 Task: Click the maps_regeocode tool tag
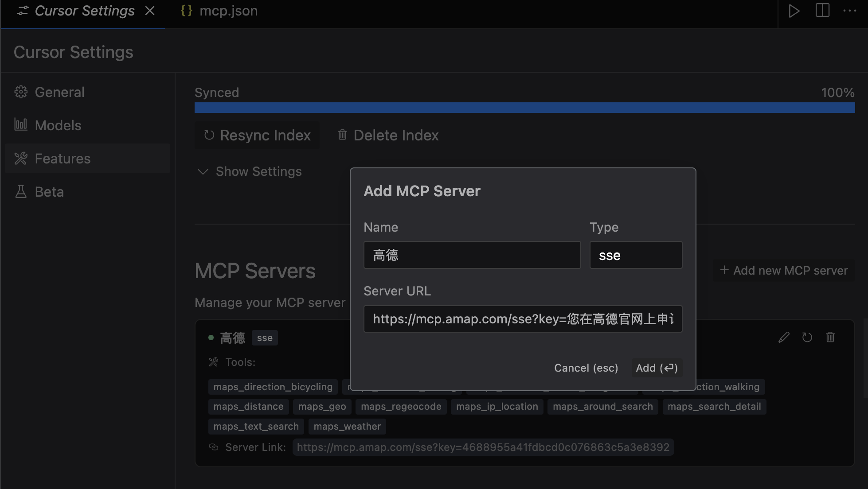pyautogui.click(x=401, y=407)
